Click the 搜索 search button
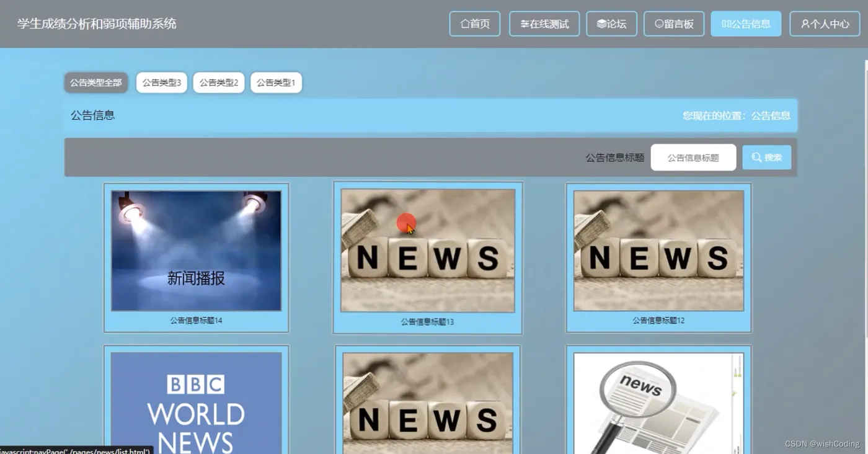This screenshot has height=454, width=868. click(x=767, y=158)
